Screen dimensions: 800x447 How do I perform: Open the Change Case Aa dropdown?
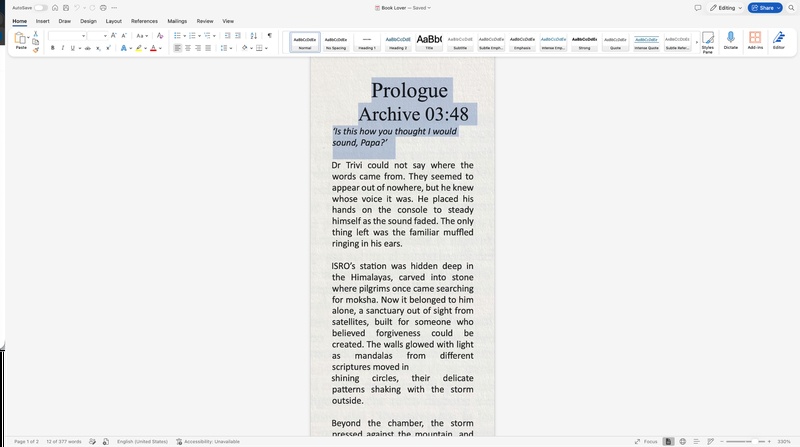tap(142, 36)
